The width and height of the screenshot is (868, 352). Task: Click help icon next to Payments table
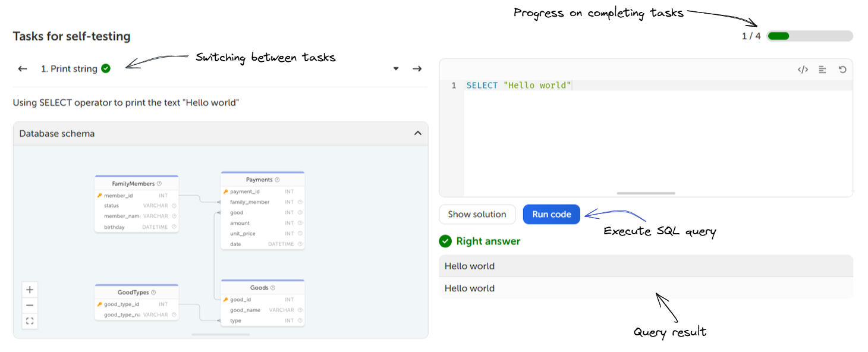(x=277, y=180)
